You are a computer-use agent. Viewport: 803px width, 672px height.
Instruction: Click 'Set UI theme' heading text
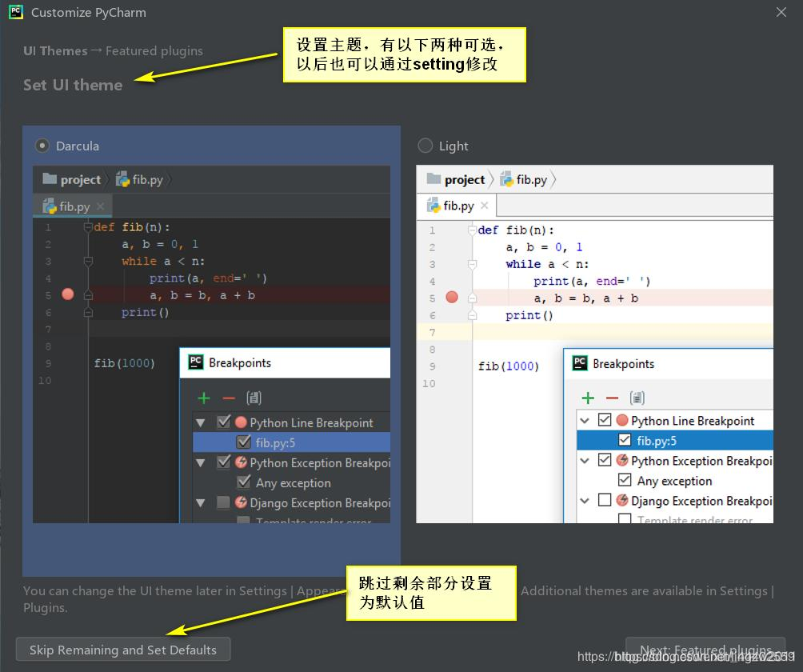(x=73, y=85)
